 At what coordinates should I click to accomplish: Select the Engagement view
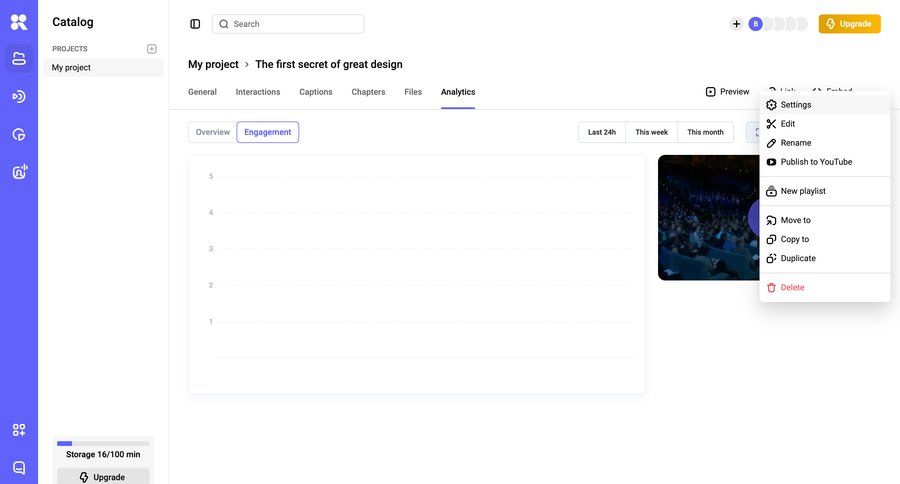(267, 132)
